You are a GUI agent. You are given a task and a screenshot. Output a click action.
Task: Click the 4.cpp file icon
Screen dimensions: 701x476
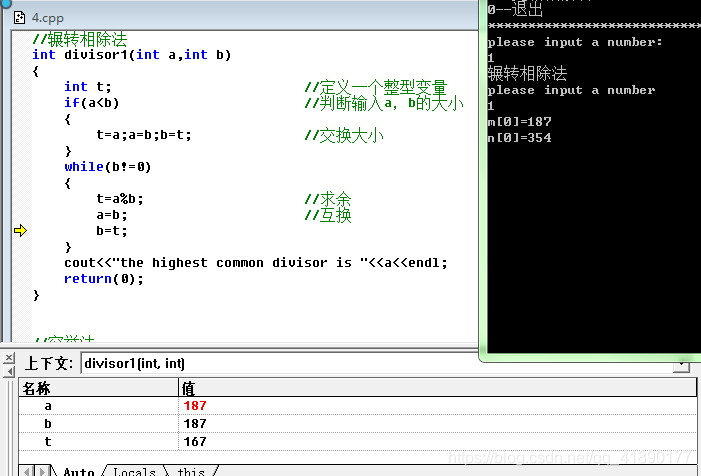[19, 18]
